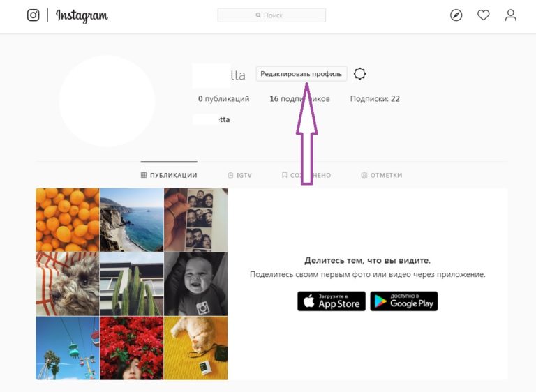Open the Отметки tagged tab

(x=382, y=175)
